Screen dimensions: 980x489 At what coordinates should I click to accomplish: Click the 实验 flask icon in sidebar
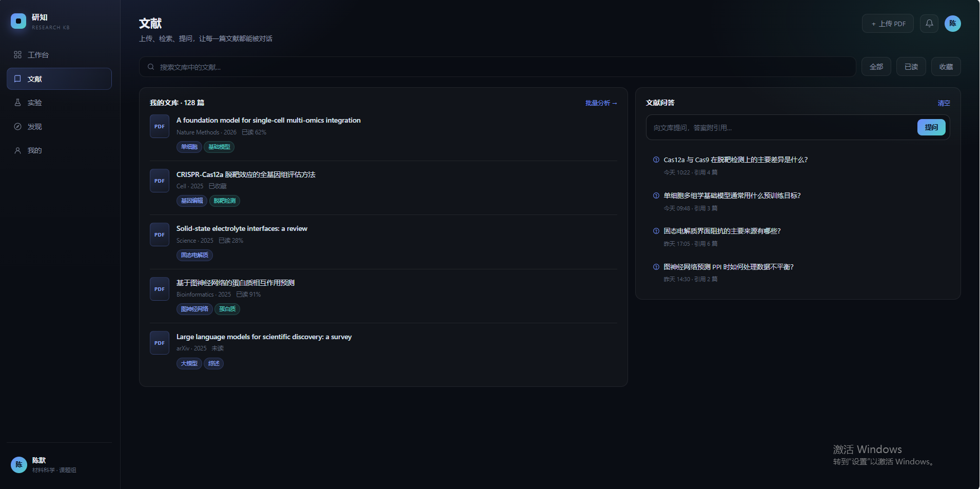pos(17,103)
